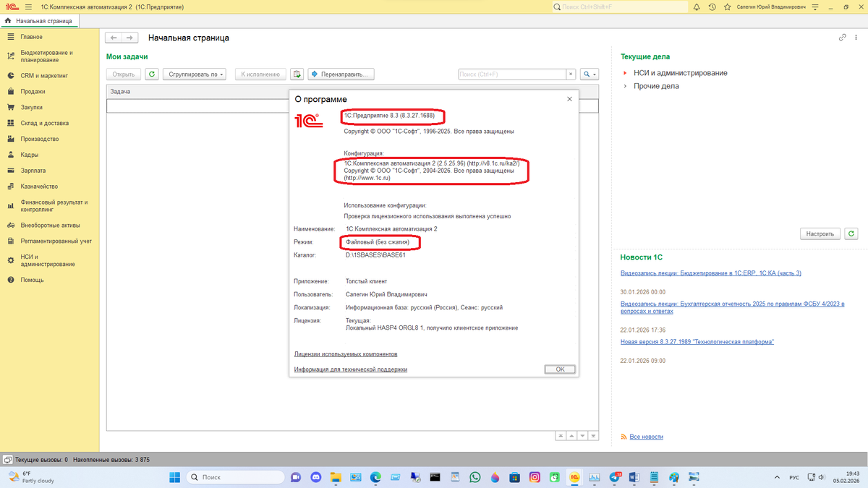This screenshot has width=868, height=488.
Task: Clear the tasks search field
Action: [570, 74]
